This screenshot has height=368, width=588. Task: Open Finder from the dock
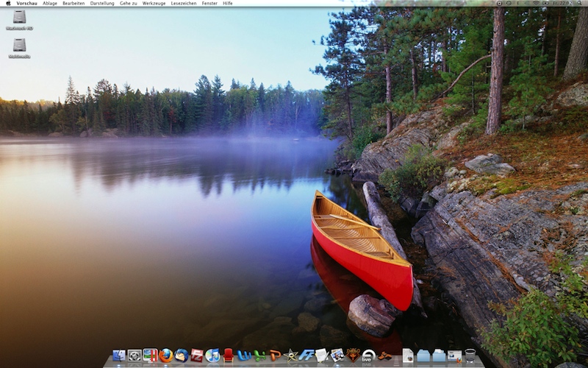118,355
